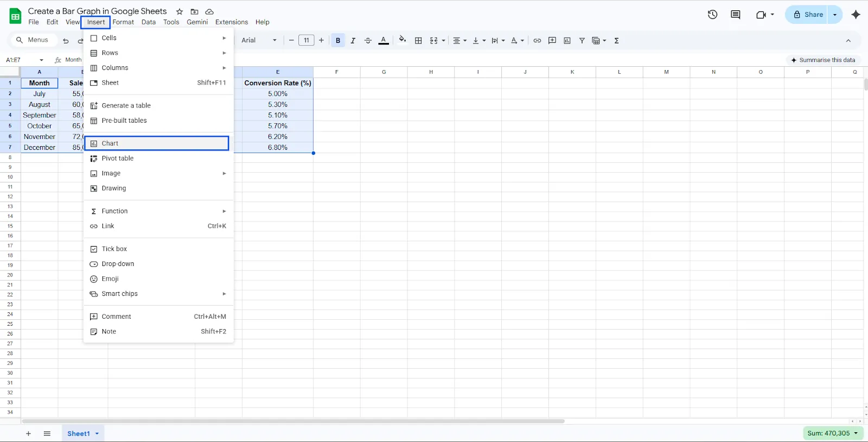
Task: Choose Pivot table menu entry
Action: pos(118,159)
